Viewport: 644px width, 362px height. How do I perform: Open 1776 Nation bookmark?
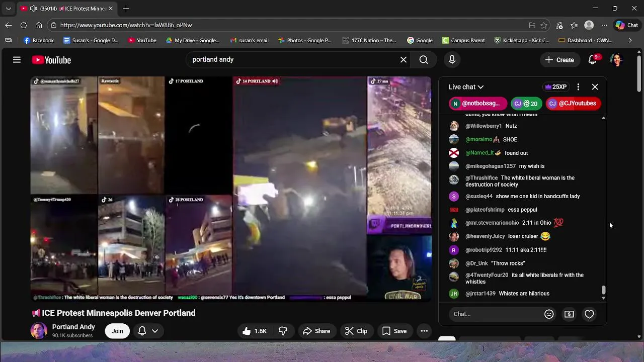point(369,40)
